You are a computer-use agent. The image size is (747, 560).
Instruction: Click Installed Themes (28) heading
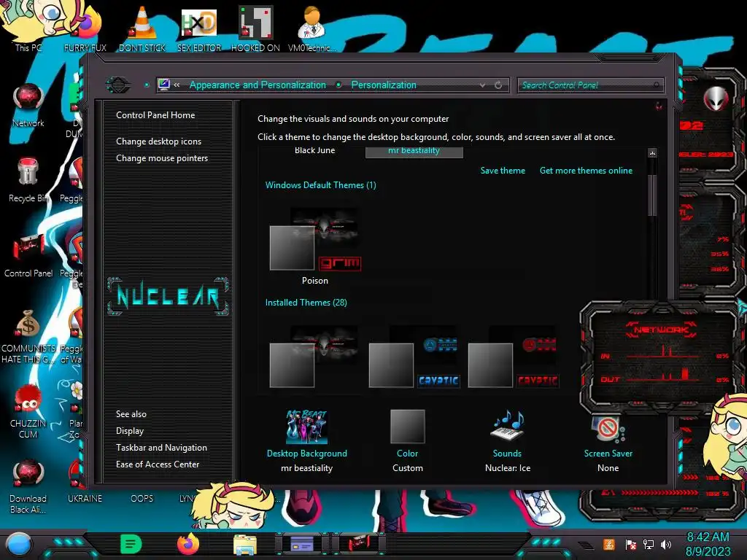(x=306, y=303)
